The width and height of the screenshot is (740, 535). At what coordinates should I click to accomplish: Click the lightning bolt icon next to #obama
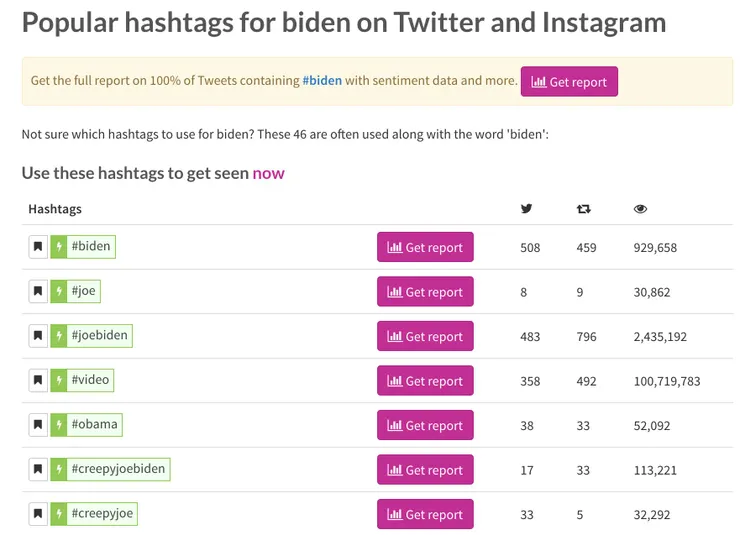[58, 425]
